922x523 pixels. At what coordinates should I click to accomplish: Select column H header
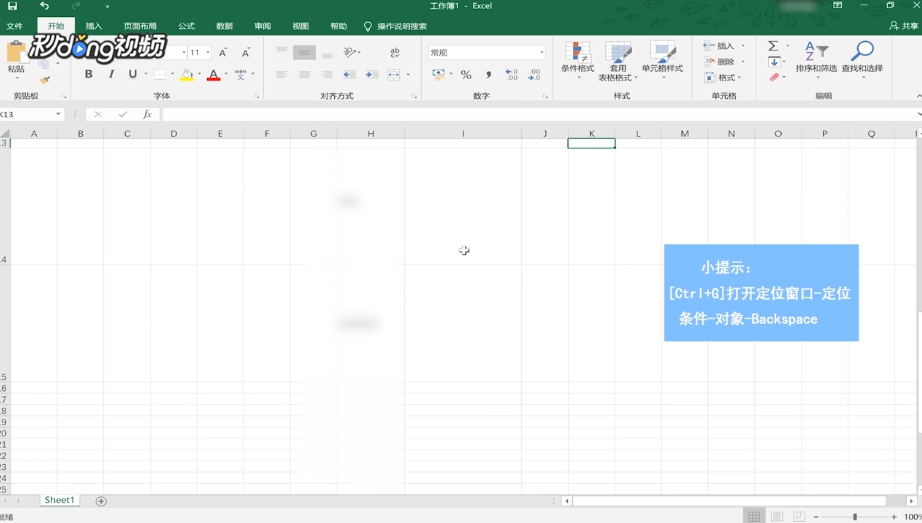[x=370, y=134]
